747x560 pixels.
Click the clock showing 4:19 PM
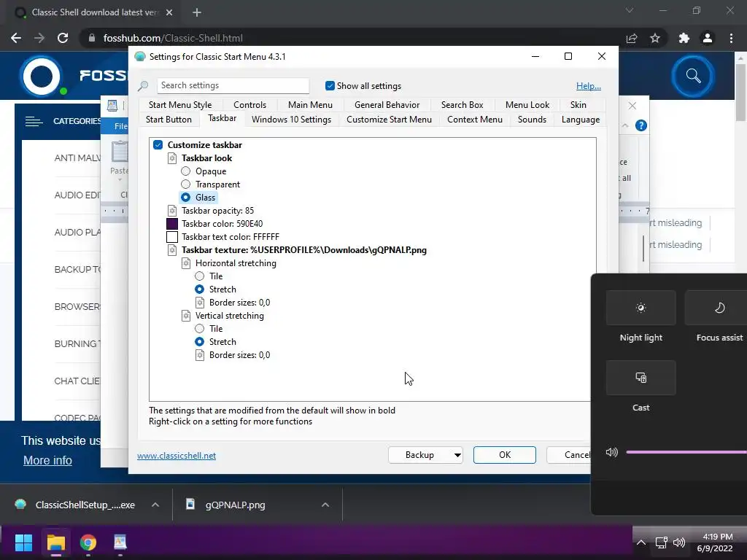pyautogui.click(x=717, y=537)
